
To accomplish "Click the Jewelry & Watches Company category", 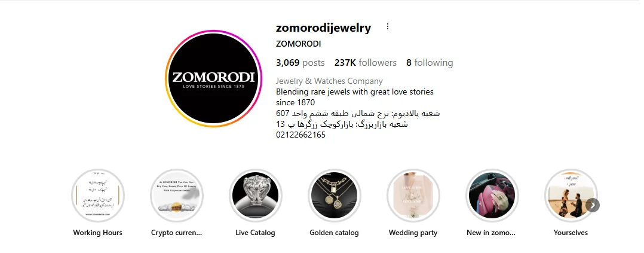I will click(x=329, y=81).
